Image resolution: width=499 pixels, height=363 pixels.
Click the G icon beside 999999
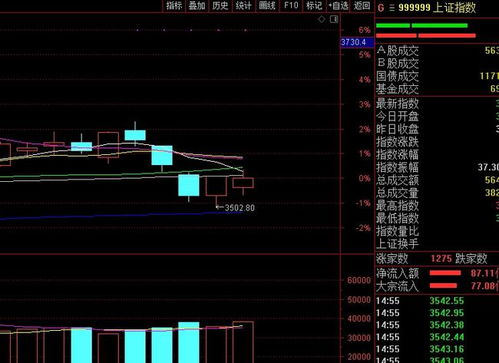(381, 8)
